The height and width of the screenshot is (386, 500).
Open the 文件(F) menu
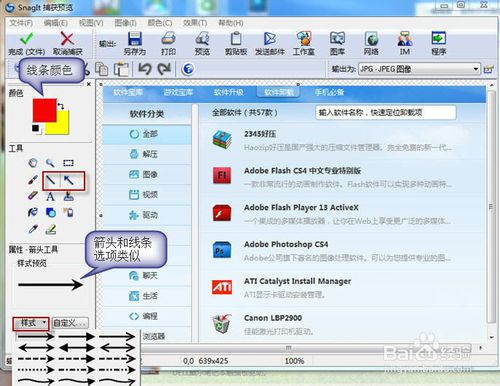[x=21, y=23]
